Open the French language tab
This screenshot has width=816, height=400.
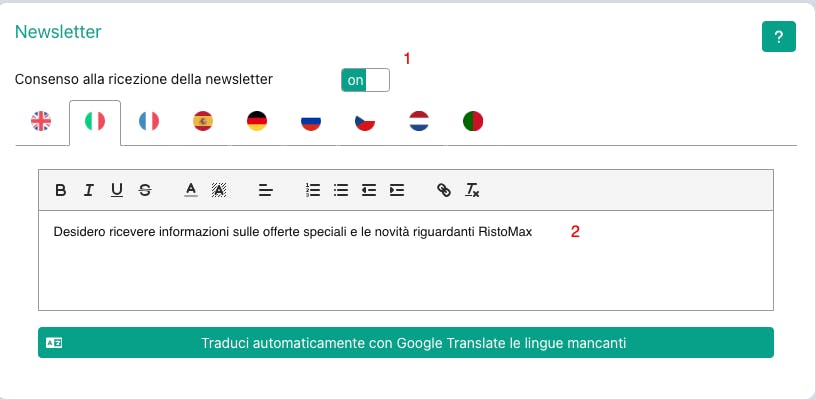point(149,121)
